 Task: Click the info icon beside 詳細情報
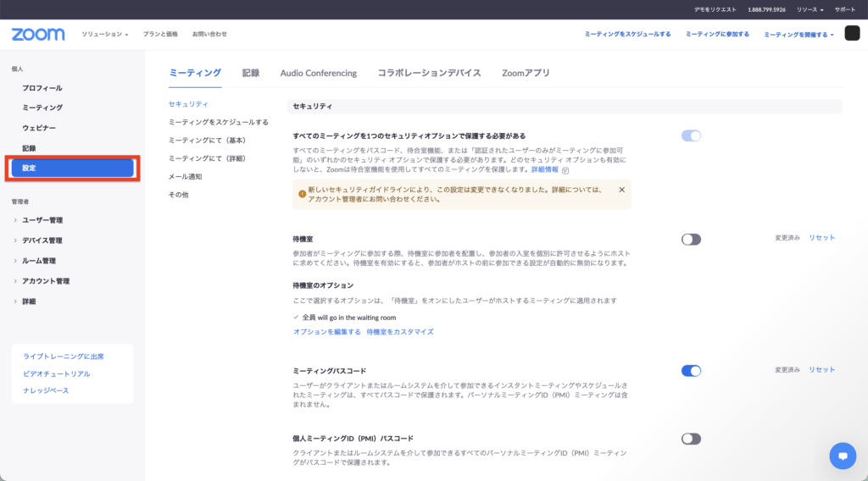click(565, 170)
